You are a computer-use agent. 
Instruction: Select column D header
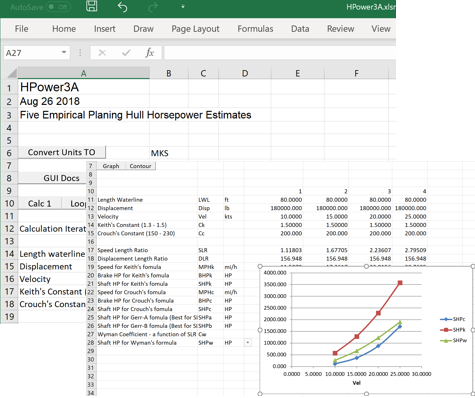point(245,73)
